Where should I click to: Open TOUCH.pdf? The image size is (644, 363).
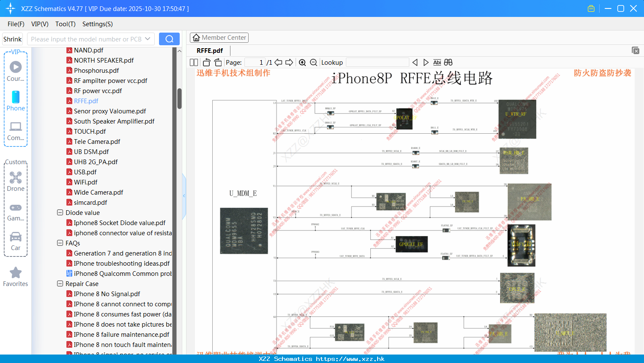pos(90,131)
